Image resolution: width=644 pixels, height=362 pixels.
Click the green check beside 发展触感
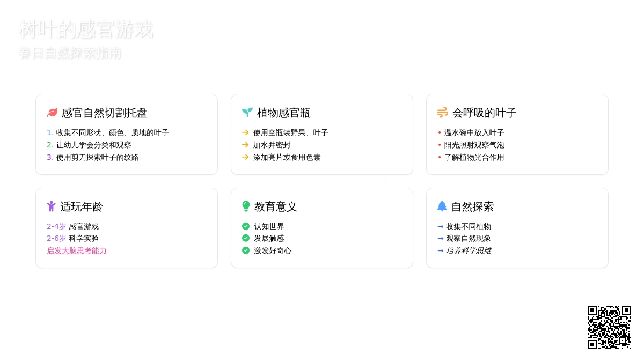point(246,238)
